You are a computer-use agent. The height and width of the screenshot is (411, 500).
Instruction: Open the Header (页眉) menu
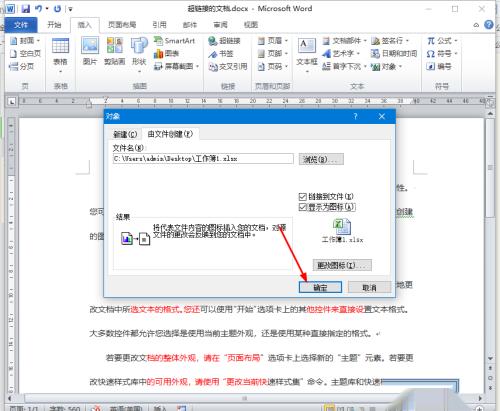click(273, 41)
